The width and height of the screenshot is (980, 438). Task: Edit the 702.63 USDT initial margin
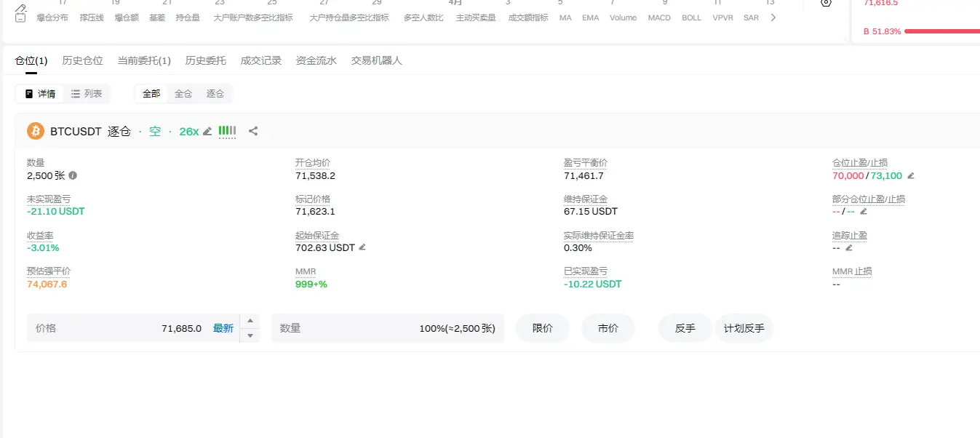[362, 247]
